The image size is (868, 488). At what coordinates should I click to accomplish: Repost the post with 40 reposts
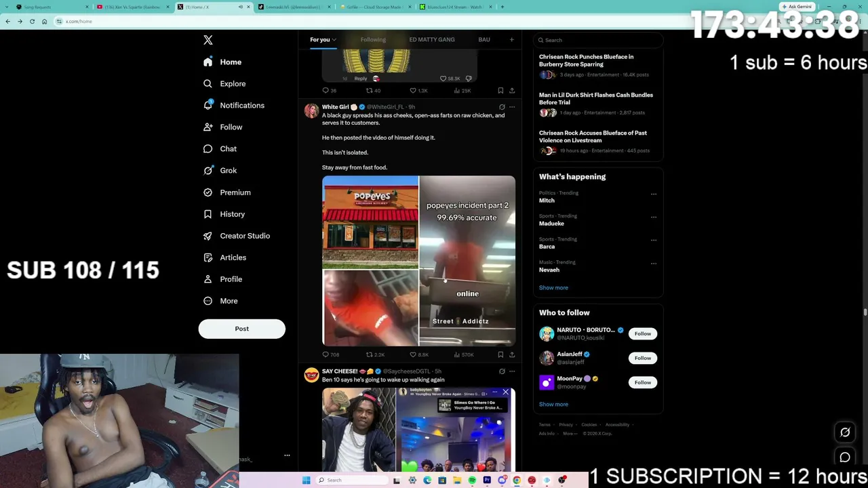click(x=373, y=90)
